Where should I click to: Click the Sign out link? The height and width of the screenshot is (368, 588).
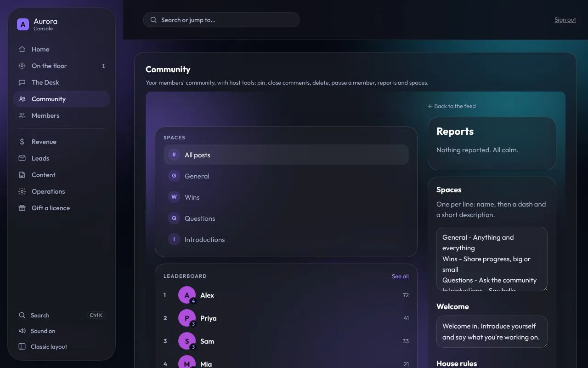tap(565, 20)
